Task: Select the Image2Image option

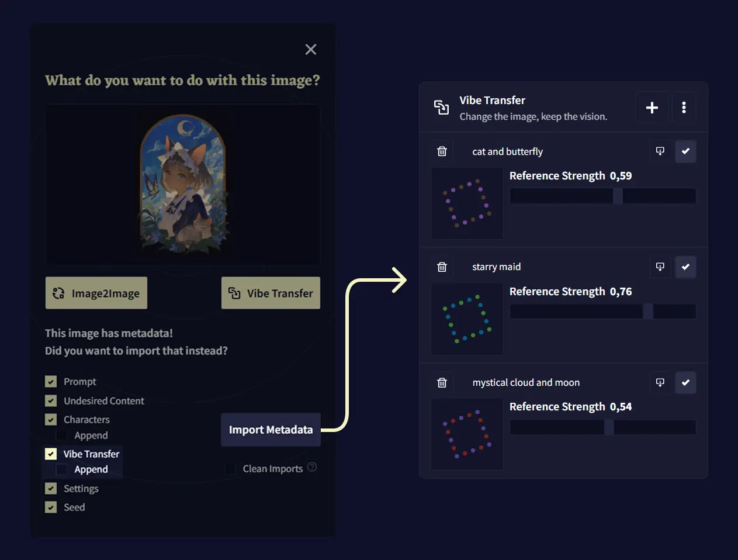Action: point(96,293)
